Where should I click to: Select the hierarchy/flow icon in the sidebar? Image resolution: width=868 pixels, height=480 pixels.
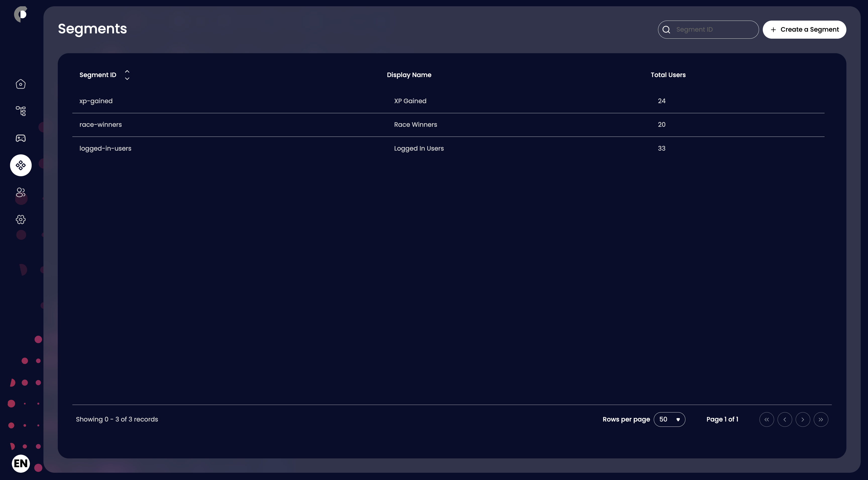click(21, 111)
